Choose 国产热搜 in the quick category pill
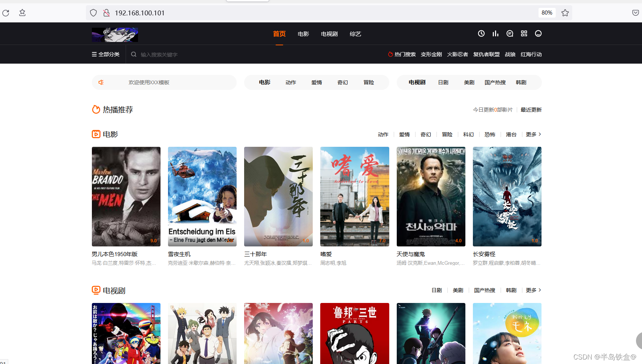Screen dimensions: 642x364 click(x=495, y=82)
